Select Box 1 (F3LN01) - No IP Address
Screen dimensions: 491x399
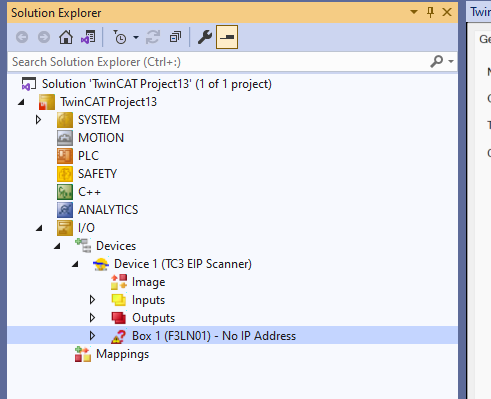pos(214,336)
